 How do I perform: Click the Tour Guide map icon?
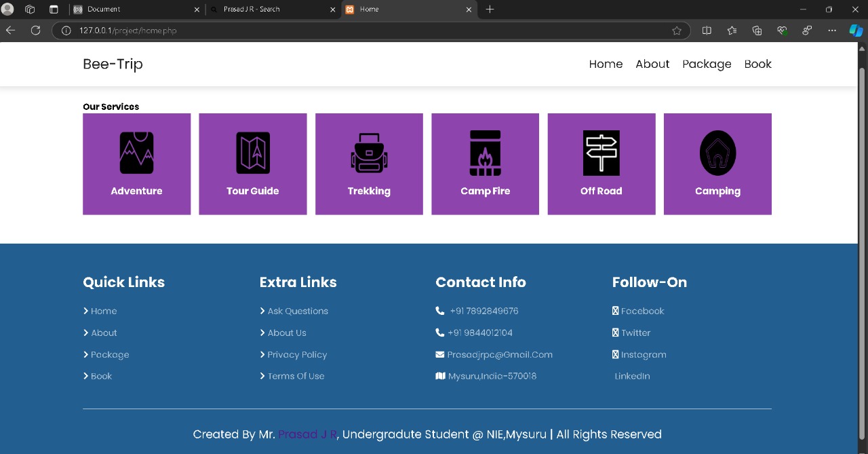253,153
